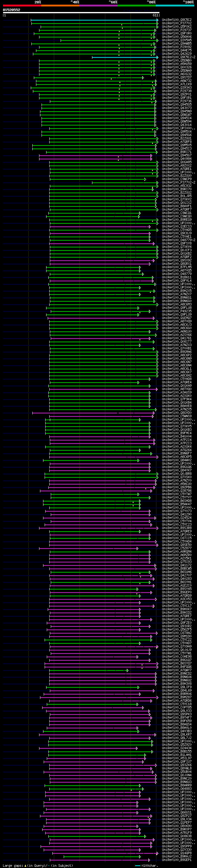Select hit label UniRef100_Q945G7
Viewport: 197px width, 868px height.
coord(176,155)
